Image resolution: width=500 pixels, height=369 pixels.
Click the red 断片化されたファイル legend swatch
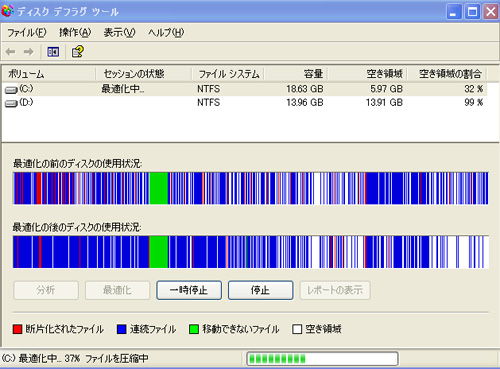click(17, 329)
